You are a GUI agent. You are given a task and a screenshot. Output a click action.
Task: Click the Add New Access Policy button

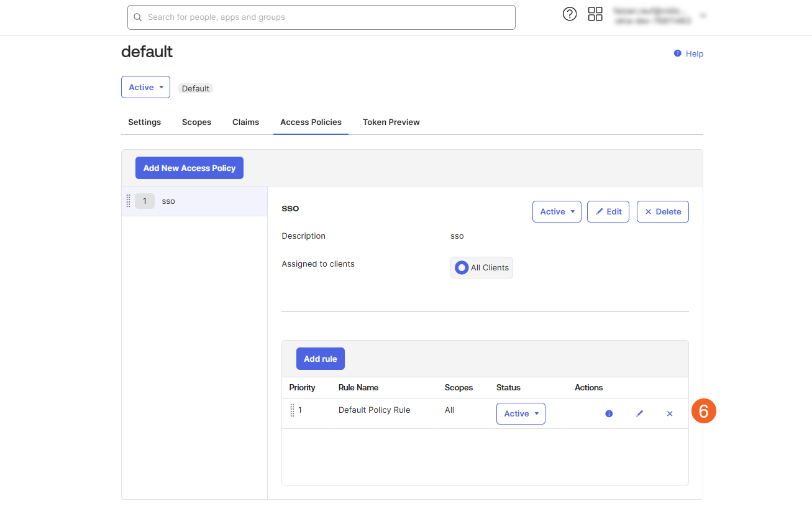pyautogui.click(x=189, y=168)
